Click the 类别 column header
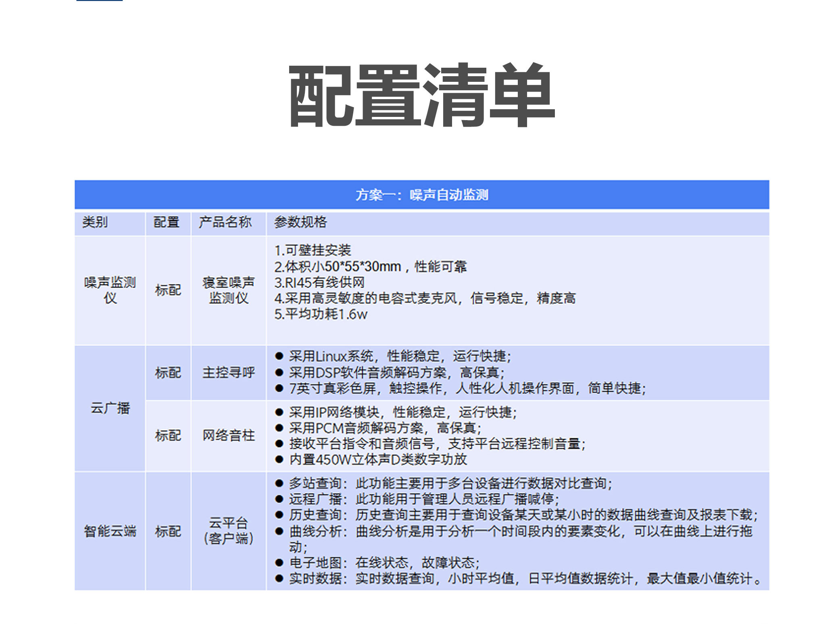 (95, 222)
